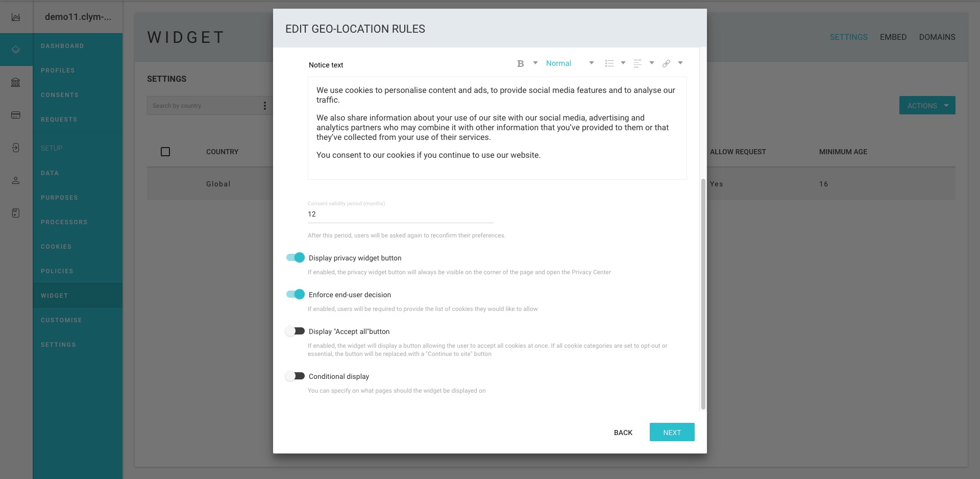
Task: Click the document icon at bottom of left rail
Action: click(16, 213)
